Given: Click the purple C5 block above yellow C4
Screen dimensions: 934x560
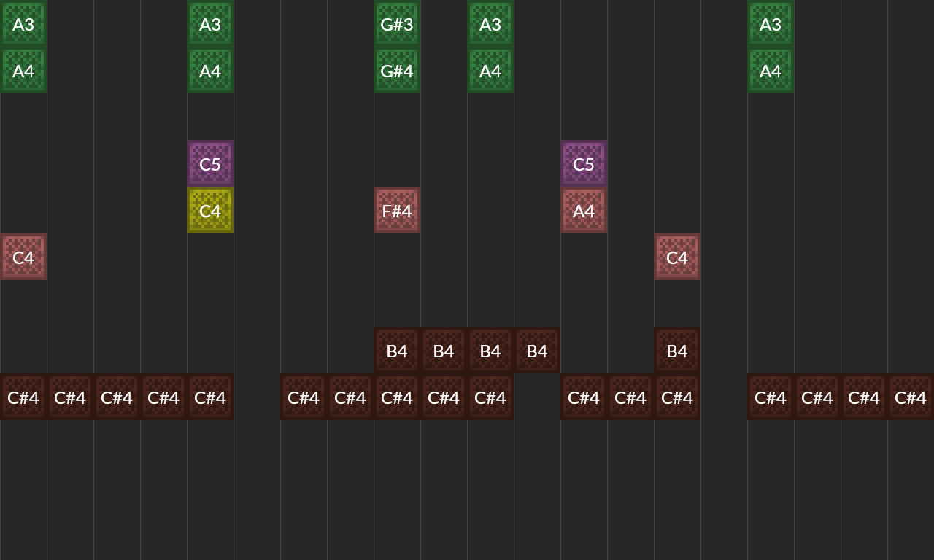Looking at the screenshot, I should coord(210,163).
